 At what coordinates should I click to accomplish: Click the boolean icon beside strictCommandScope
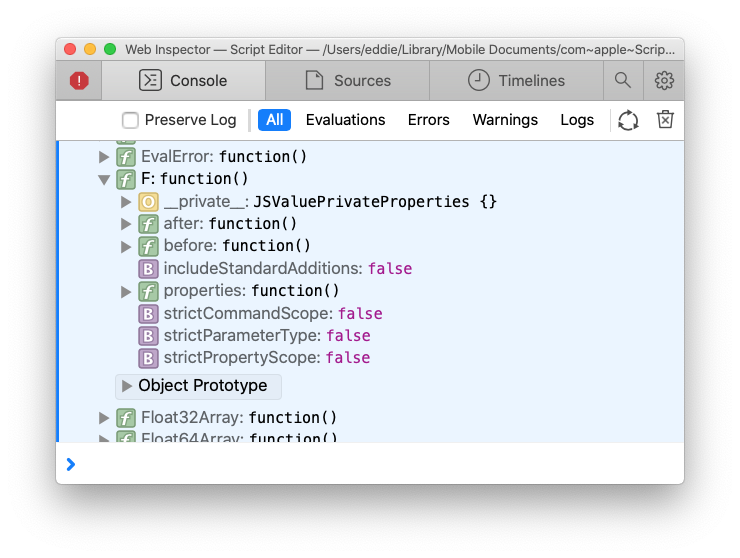(148, 314)
